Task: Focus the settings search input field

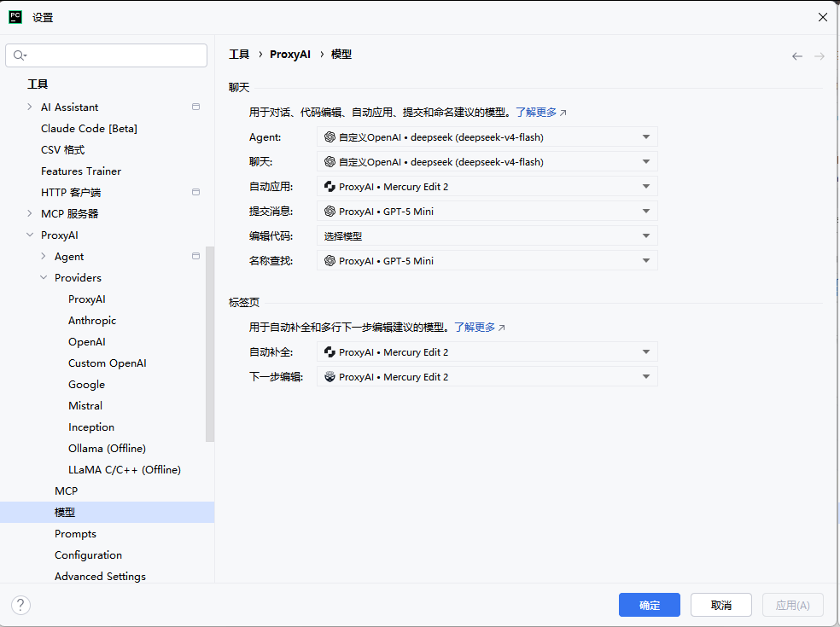Action: coord(106,55)
